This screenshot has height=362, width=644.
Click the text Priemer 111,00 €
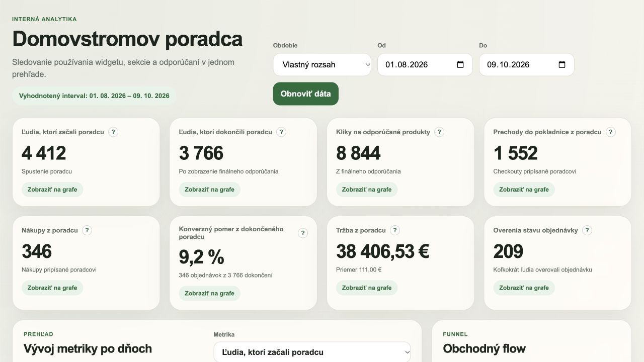(359, 269)
